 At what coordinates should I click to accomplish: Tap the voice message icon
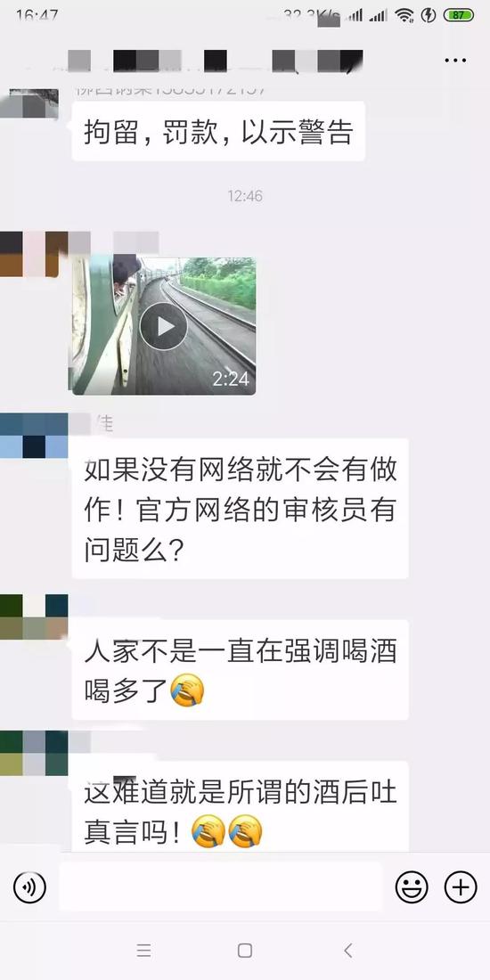[29, 886]
